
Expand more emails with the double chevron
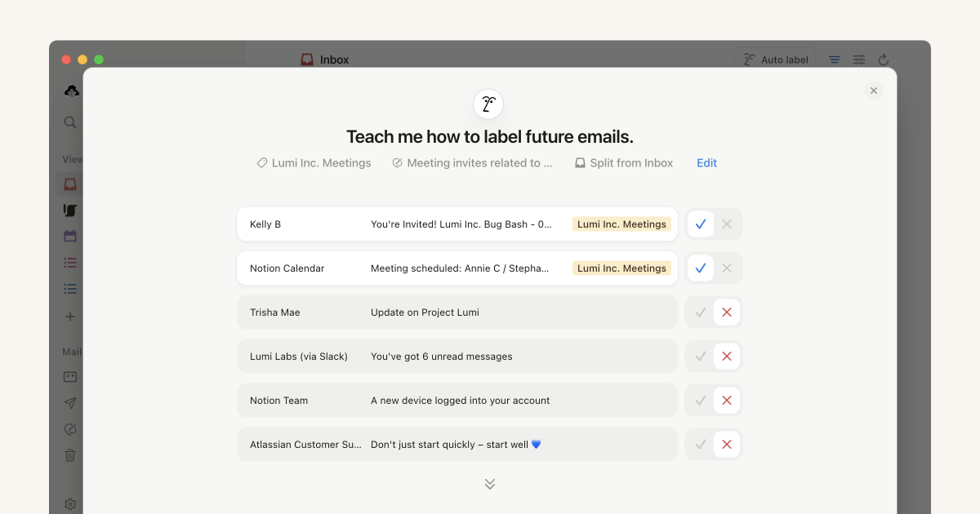tap(489, 483)
